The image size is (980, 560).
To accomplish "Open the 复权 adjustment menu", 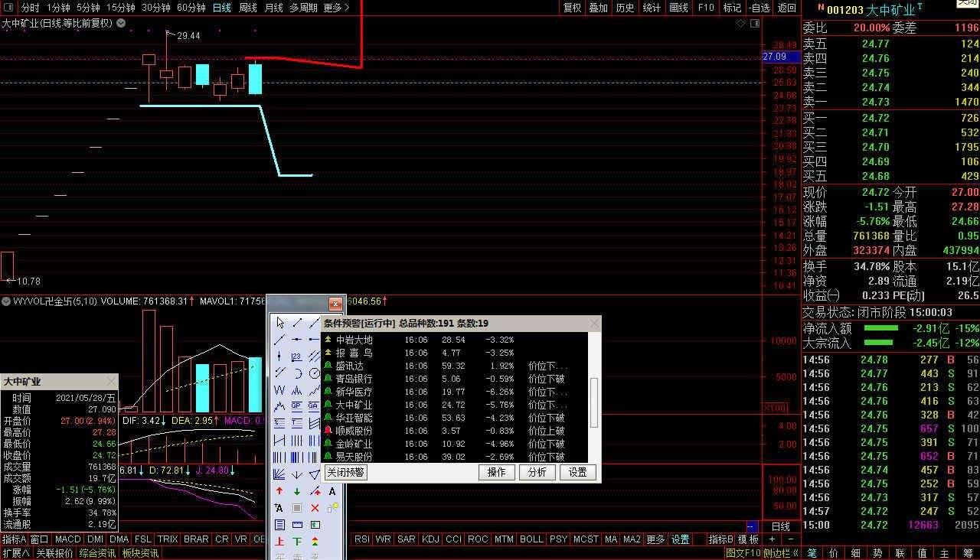I will coord(572,8).
